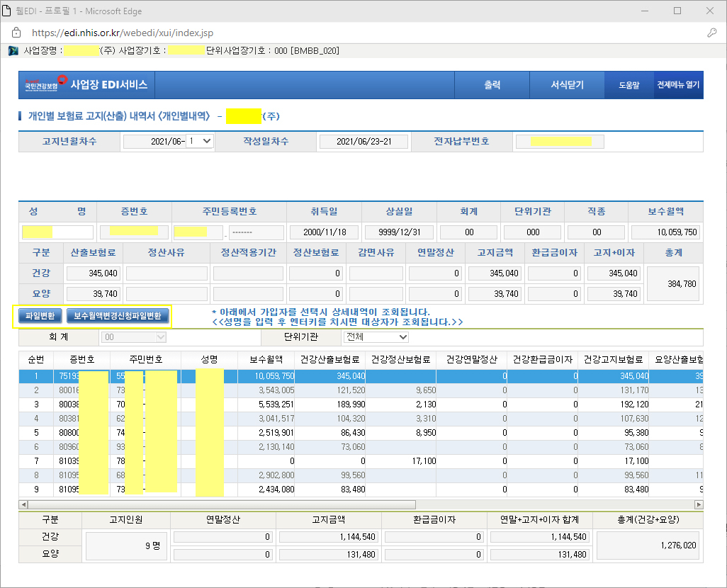Expand the 단위기관 dropdown showing 전체
727x588 pixels.
coord(376,337)
